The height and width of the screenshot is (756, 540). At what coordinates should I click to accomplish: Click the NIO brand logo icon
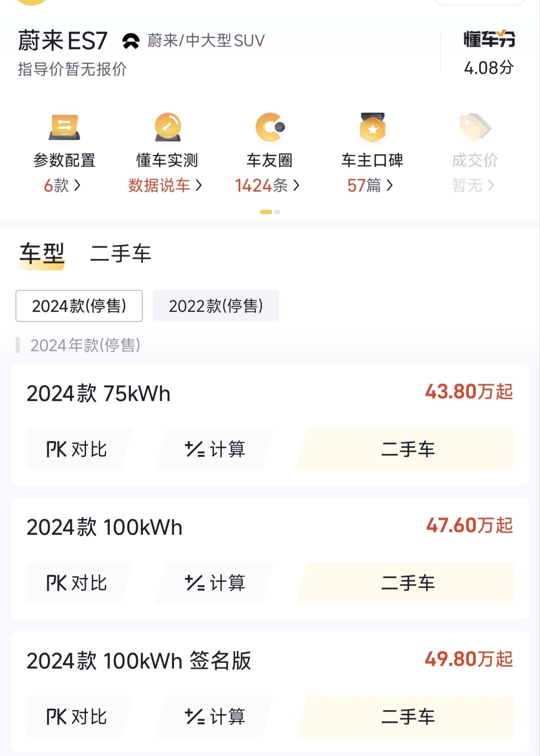click(131, 41)
